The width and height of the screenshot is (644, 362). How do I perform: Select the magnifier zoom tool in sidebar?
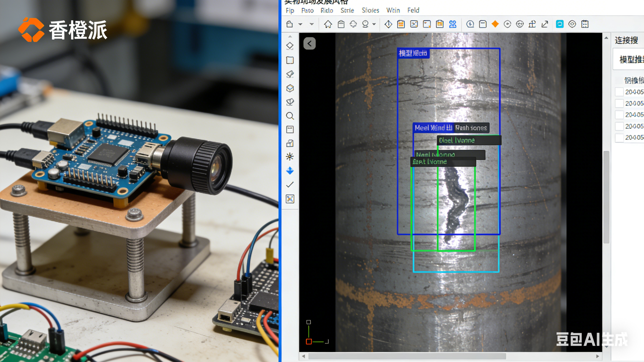click(x=290, y=116)
